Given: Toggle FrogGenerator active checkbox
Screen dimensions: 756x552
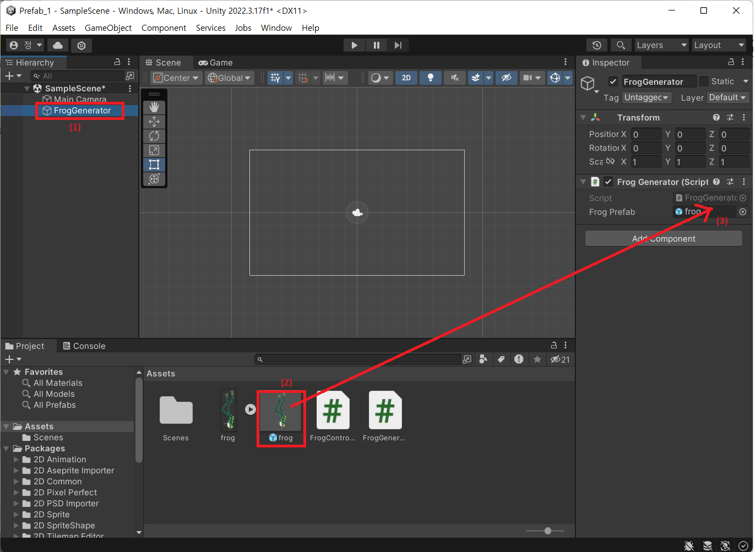Looking at the screenshot, I should [x=613, y=81].
